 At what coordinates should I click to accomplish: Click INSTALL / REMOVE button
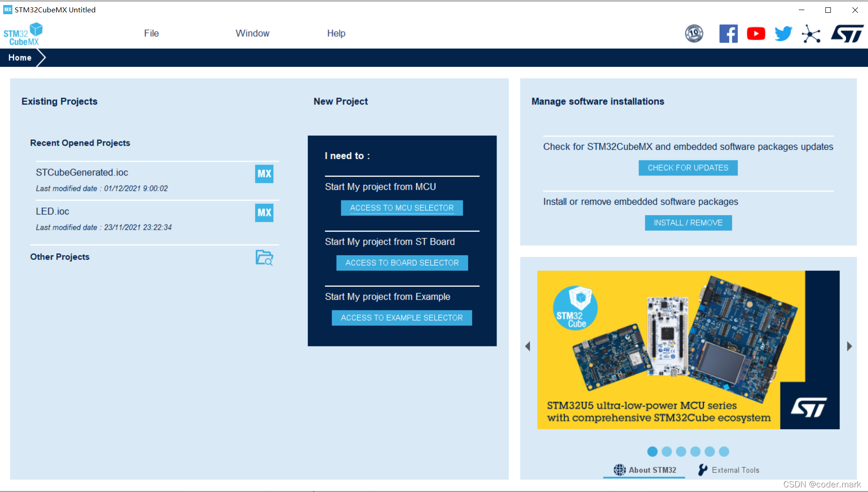pyautogui.click(x=688, y=223)
